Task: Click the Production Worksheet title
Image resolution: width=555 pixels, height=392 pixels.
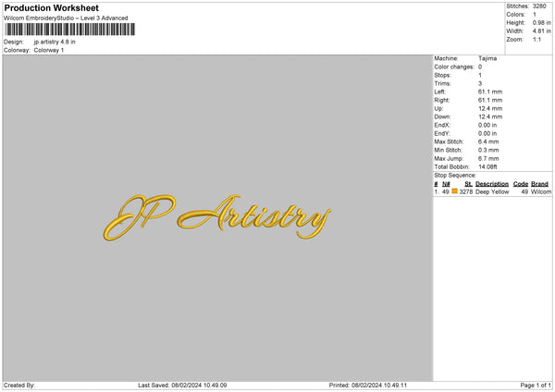Action: point(51,7)
